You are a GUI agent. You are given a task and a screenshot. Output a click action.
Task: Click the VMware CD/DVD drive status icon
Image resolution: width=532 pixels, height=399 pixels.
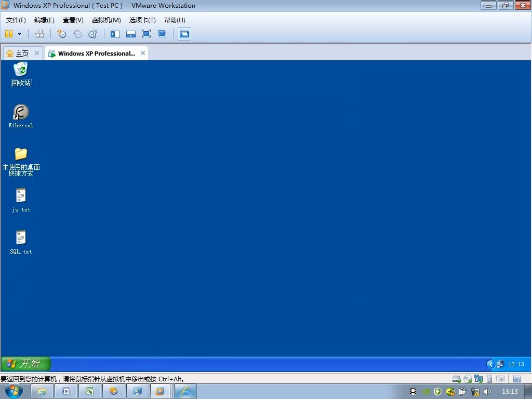point(468,379)
